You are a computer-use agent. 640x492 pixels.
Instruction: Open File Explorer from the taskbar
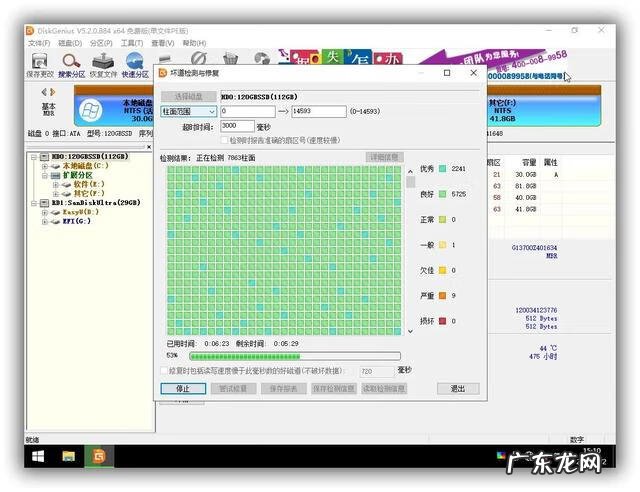click(69, 456)
